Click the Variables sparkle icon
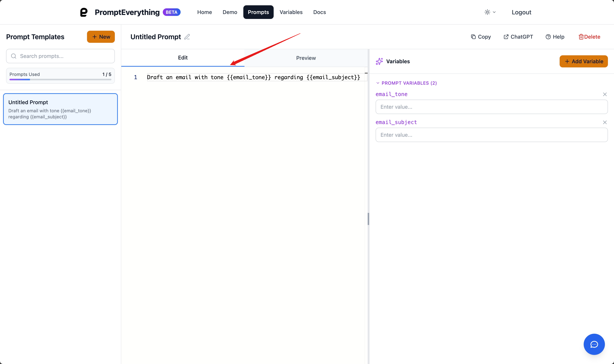 [379, 61]
